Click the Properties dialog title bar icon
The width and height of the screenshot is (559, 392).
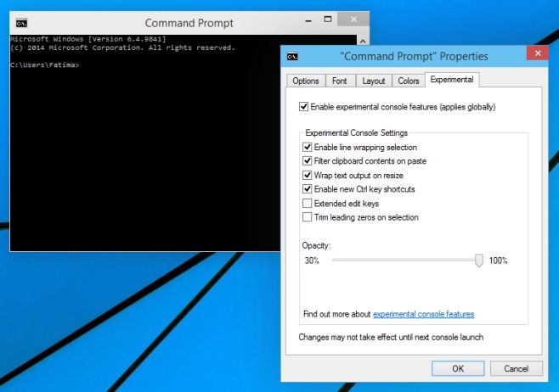click(x=292, y=56)
